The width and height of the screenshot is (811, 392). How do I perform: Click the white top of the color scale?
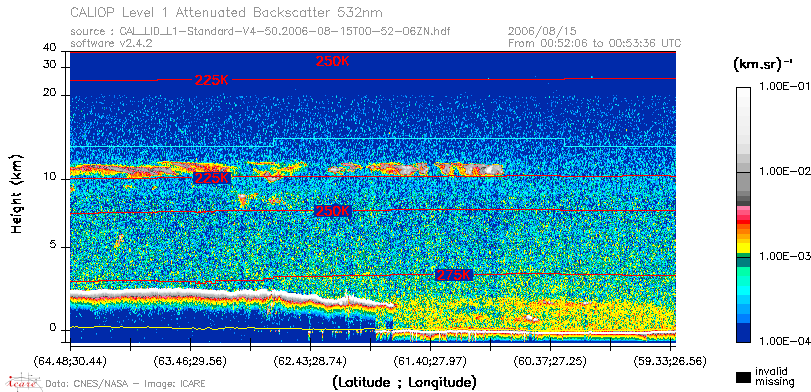point(743,93)
